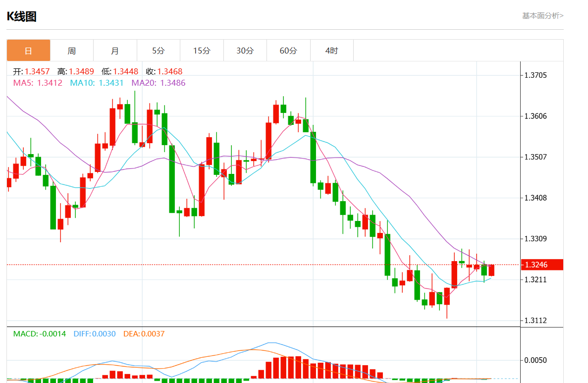Switch to the 周 weekly tab
The image size is (588, 383).
72,50
